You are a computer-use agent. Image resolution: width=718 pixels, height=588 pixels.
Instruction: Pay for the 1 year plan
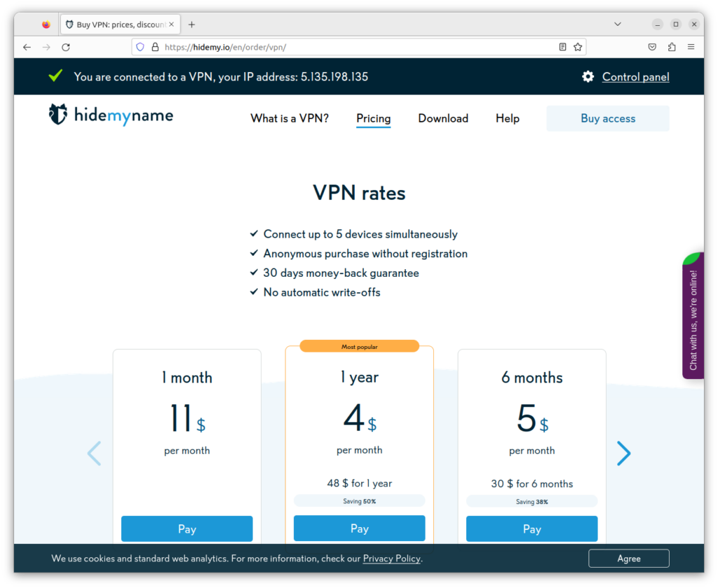click(360, 528)
